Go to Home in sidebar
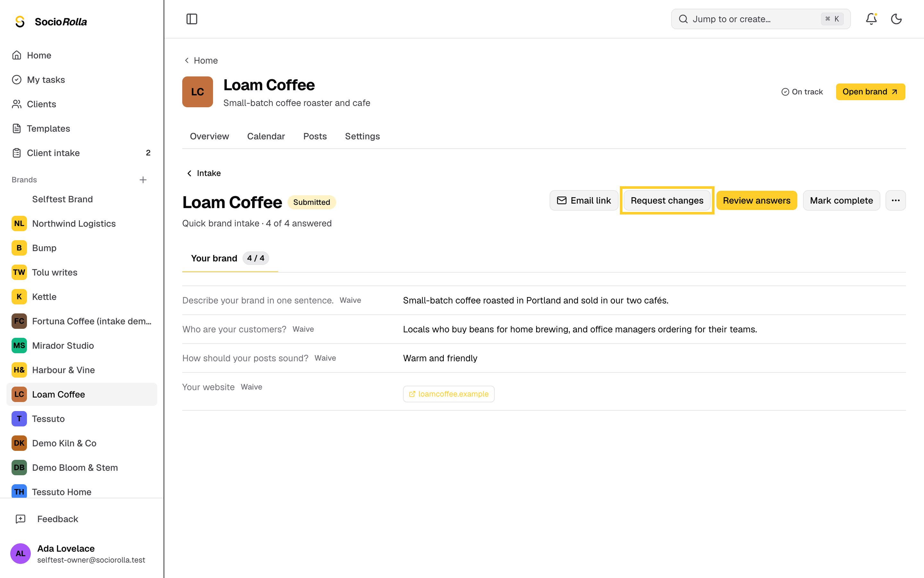Screen dimensions: 924x578 coord(82,56)
